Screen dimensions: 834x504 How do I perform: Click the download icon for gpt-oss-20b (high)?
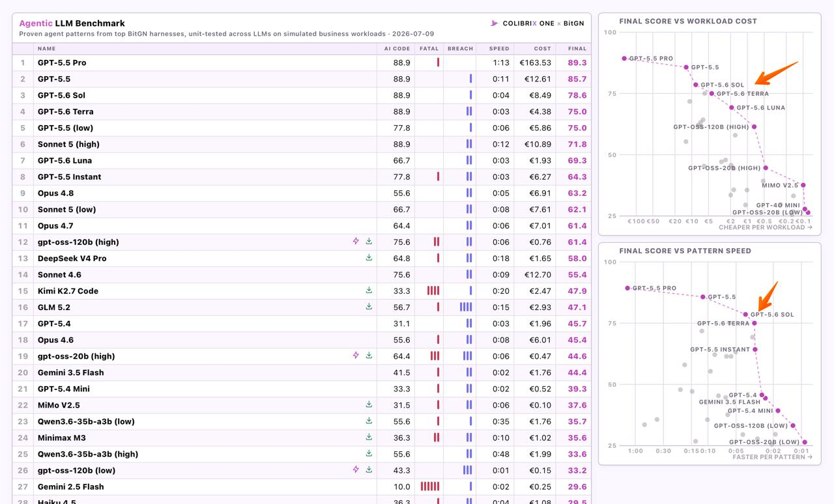point(369,356)
